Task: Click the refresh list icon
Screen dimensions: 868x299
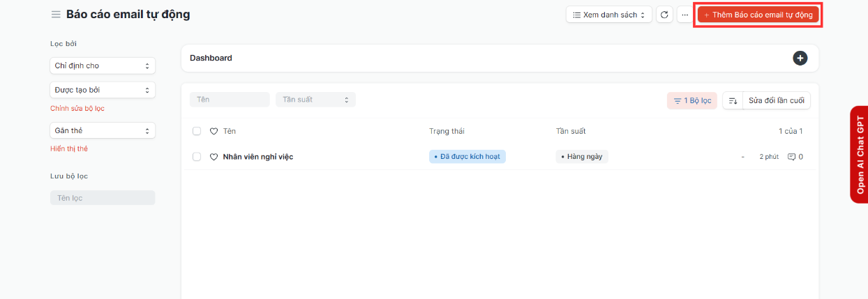Action: click(x=664, y=15)
